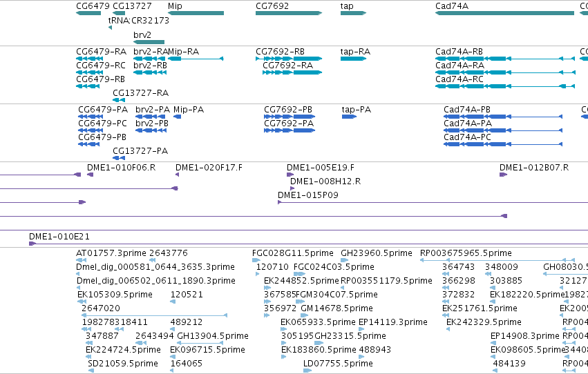588x374 pixels.
Task: Select EST EK251761.5prime
Action: (445, 315)
